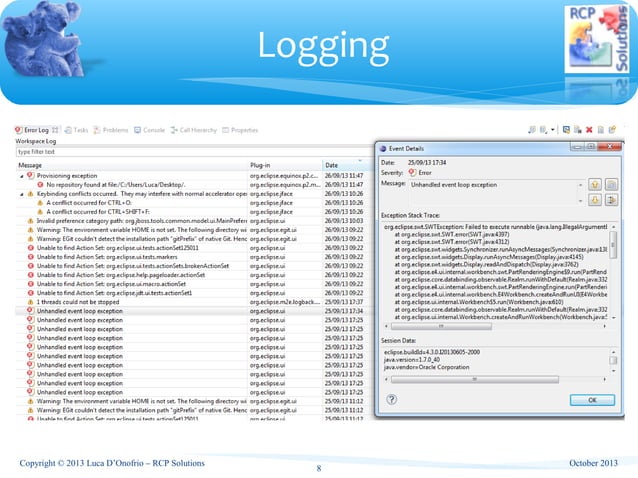Screen dimensions: 638x478
Task: Open the Properties tab
Action: 240,130
